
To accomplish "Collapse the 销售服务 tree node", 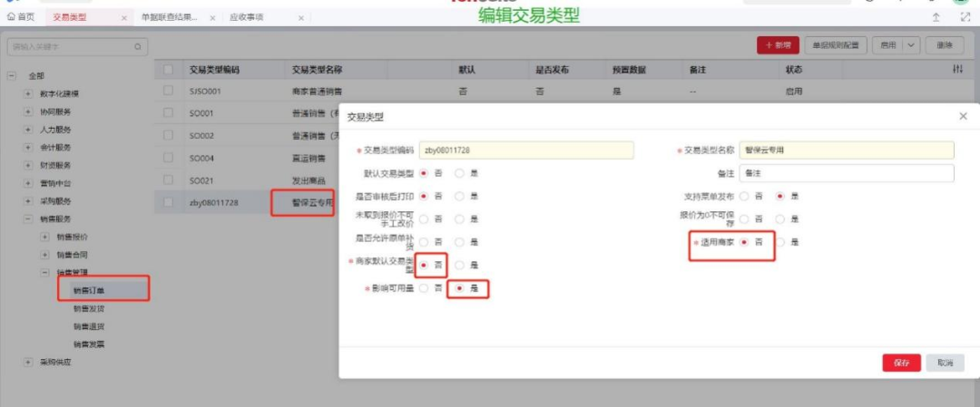I will pyautogui.click(x=27, y=219).
